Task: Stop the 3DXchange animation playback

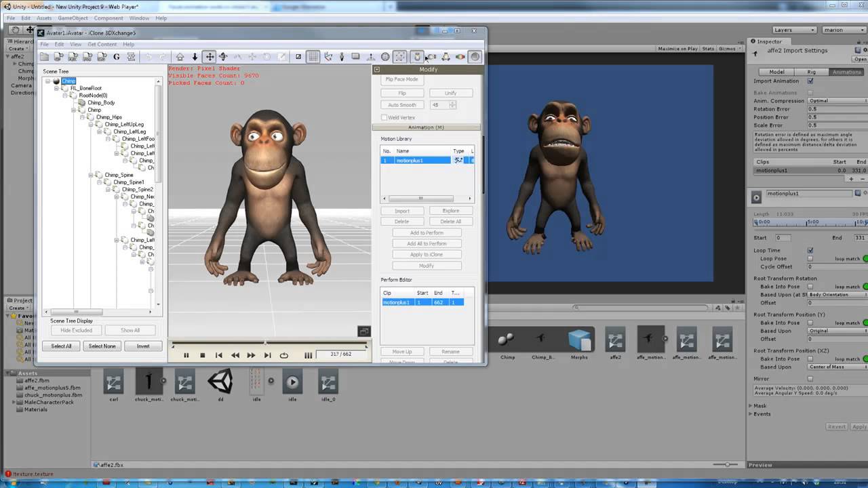Action: [x=202, y=355]
